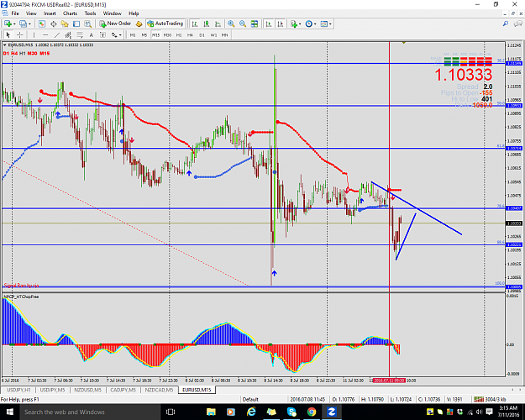The image size is (525, 420).
Task: Open the chat bubbles icon
Action: 518,24
